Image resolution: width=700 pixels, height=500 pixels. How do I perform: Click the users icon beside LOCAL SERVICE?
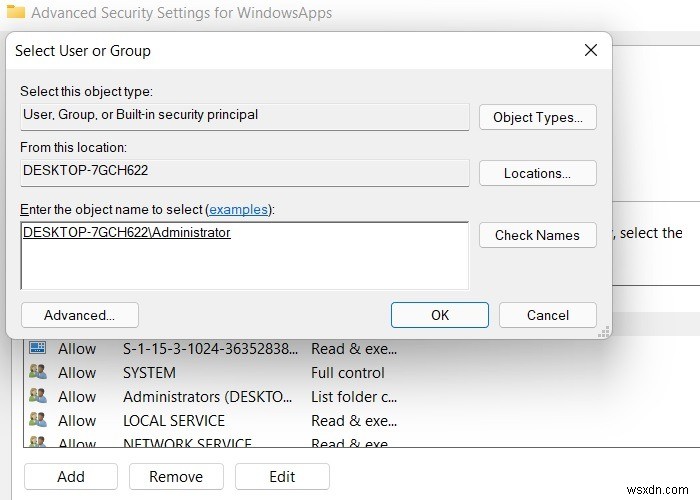click(38, 420)
